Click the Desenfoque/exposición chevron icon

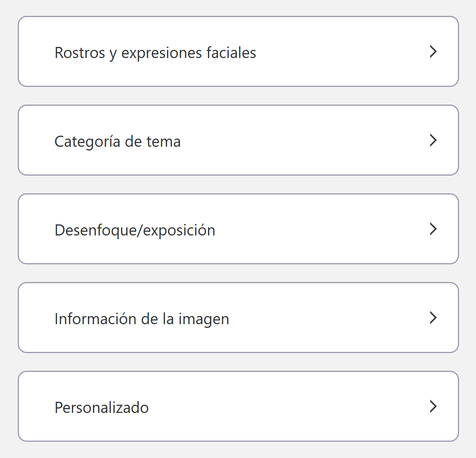[x=433, y=229]
